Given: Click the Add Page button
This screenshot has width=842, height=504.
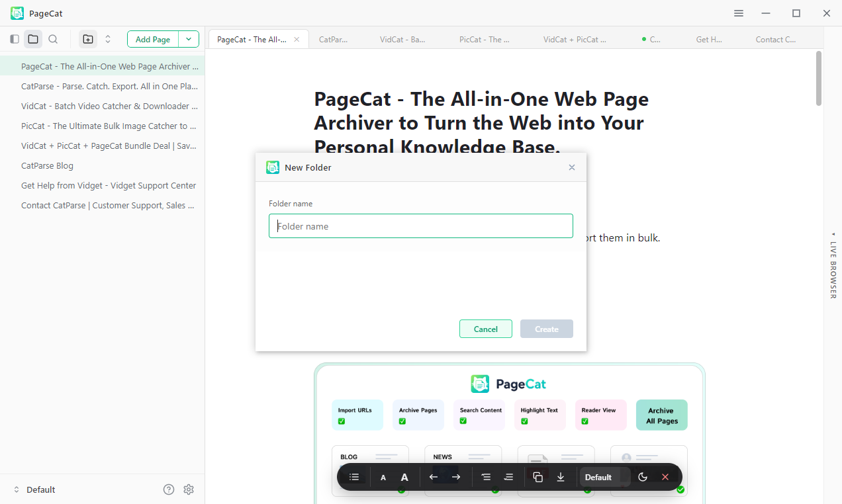Looking at the screenshot, I should click(153, 39).
